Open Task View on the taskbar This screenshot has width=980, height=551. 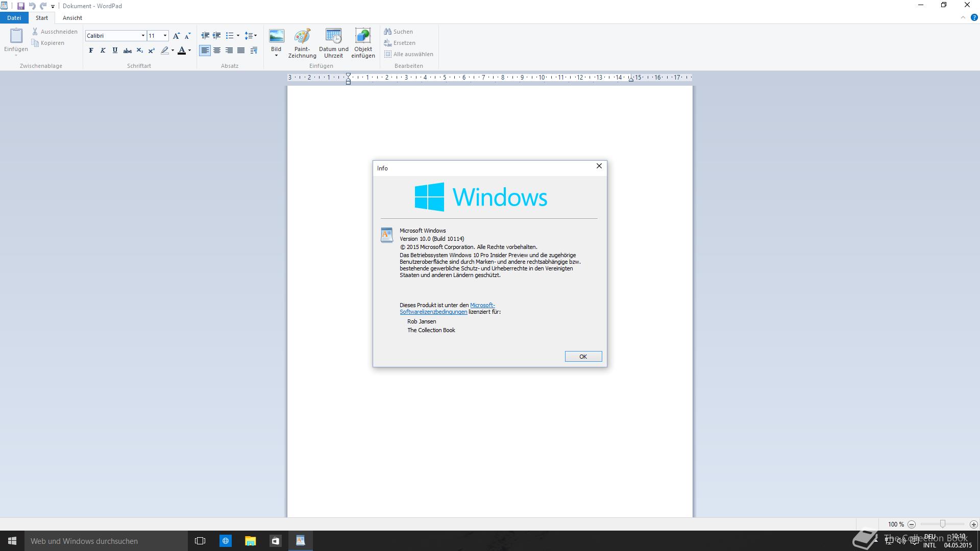(200, 541)
